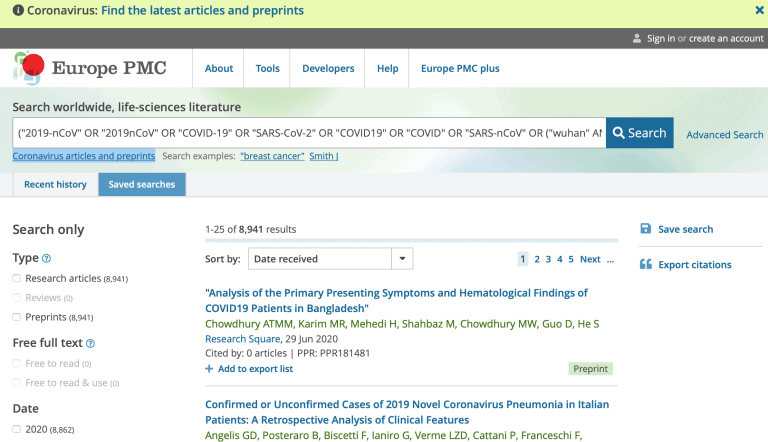Click author Posteraro B

[290, 435]
